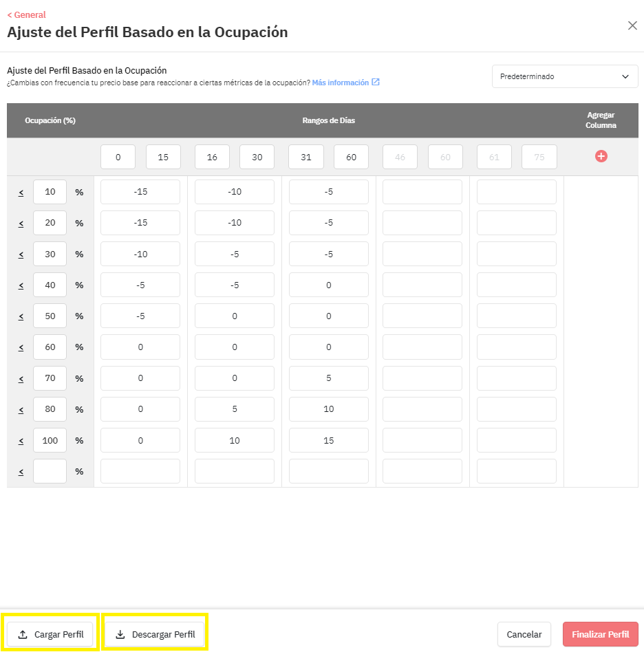This screenshot has height=652, width=644.
Task: Edit the -10 value in the 20% row
Action: pyautogui.click(x=235, y=223)
